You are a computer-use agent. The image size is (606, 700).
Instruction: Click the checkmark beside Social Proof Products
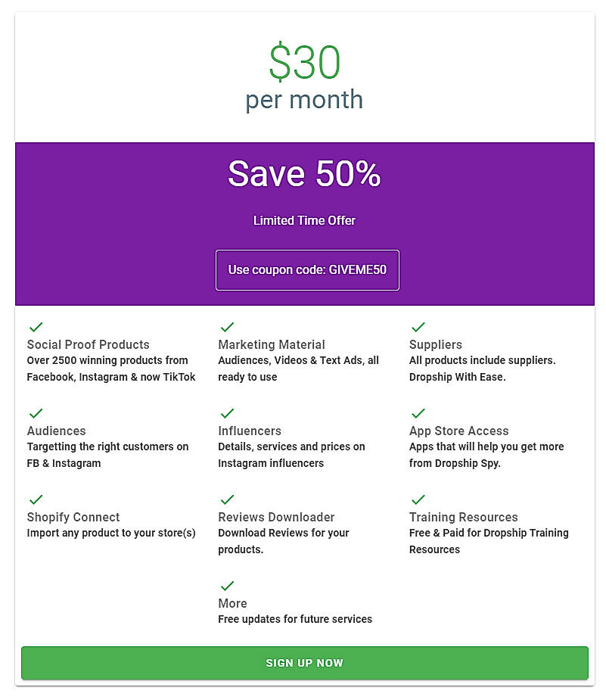point(36,327)
